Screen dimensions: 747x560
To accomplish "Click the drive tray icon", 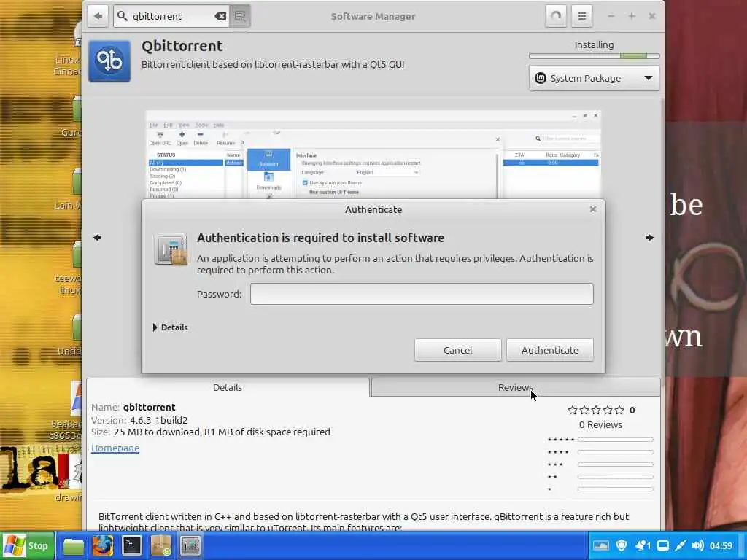I will point(601,545).
